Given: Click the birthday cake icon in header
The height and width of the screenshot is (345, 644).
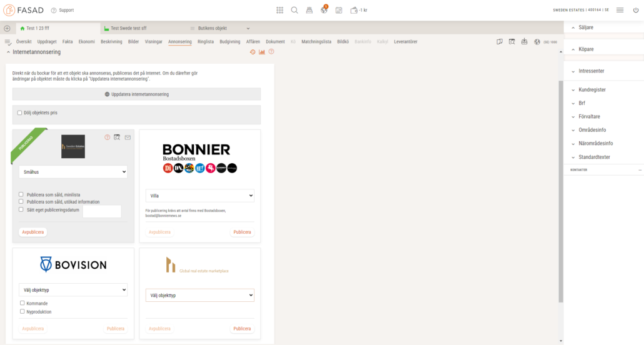Looking at the screenshot, I should coord(309,10).
